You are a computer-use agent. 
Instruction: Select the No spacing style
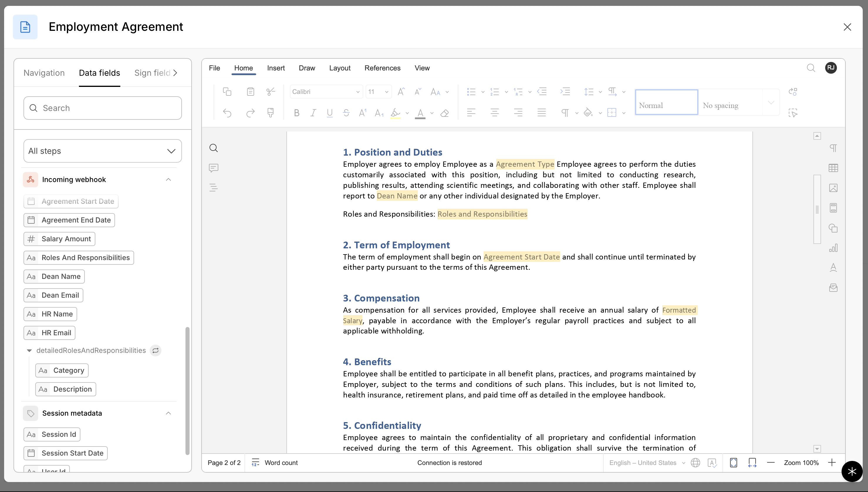(729, 102)
